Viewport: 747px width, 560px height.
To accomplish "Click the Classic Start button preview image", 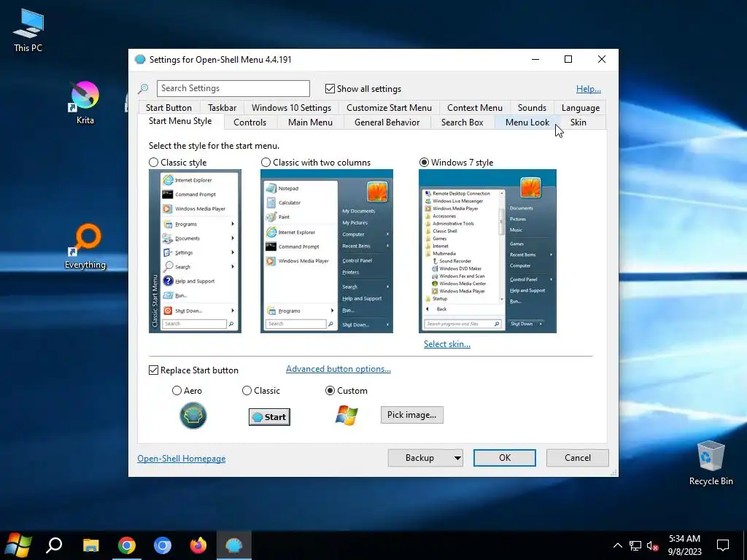I will click(269, 416).
